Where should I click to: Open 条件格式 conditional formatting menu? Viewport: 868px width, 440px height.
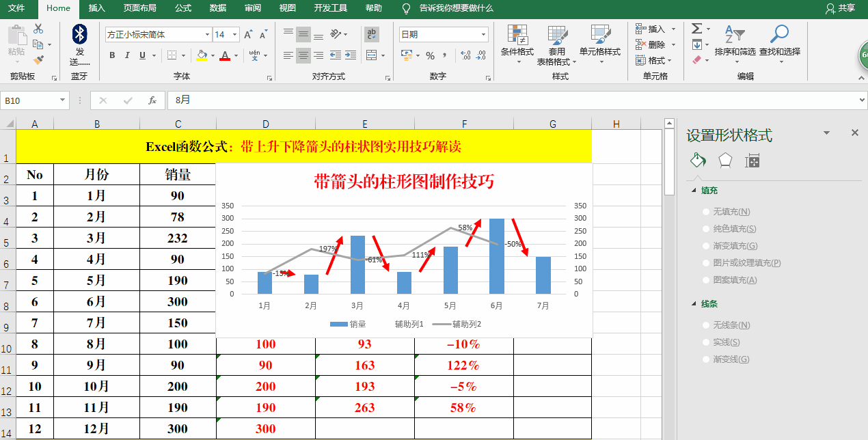(517, 44)
